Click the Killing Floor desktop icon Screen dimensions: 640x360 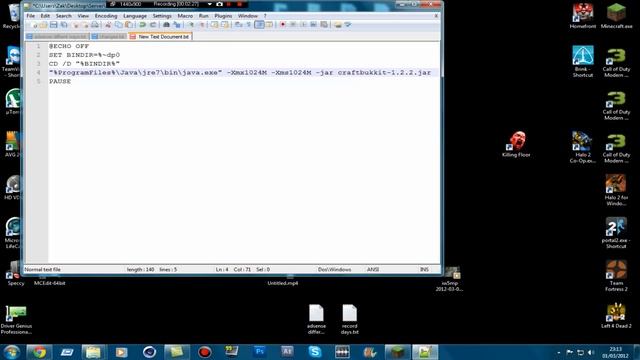[x=517, y=144]
